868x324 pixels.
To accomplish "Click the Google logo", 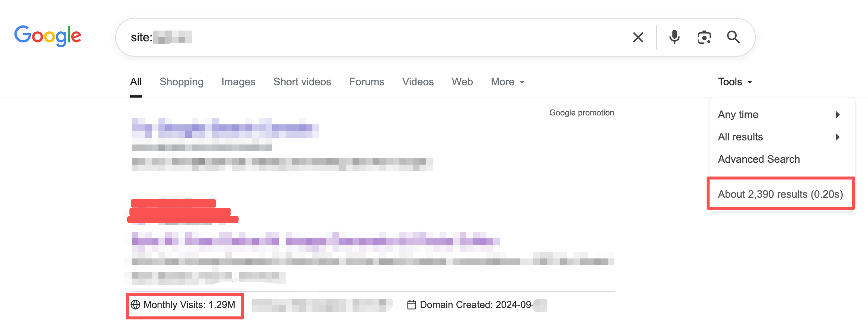I will [48, 36].
